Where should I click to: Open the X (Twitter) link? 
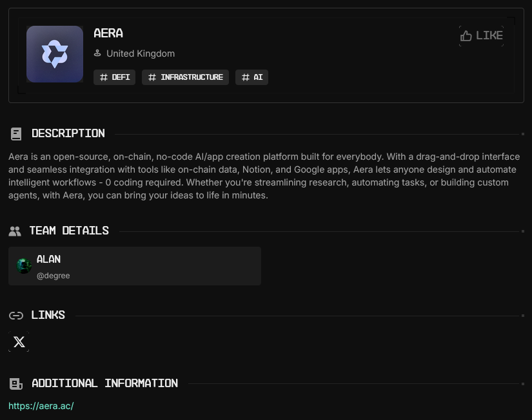click(x=19, y=341)
